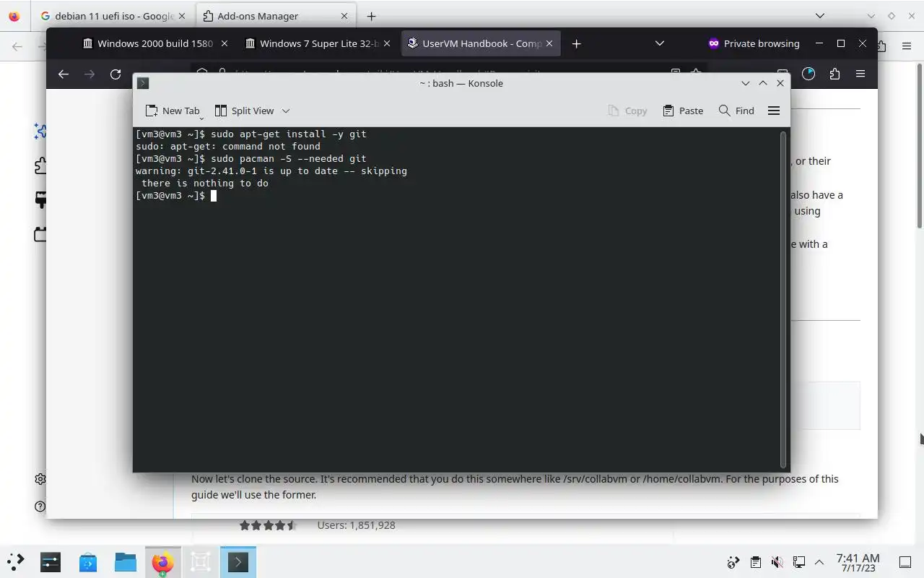Go back in the private browsing window

pos(64,74)
